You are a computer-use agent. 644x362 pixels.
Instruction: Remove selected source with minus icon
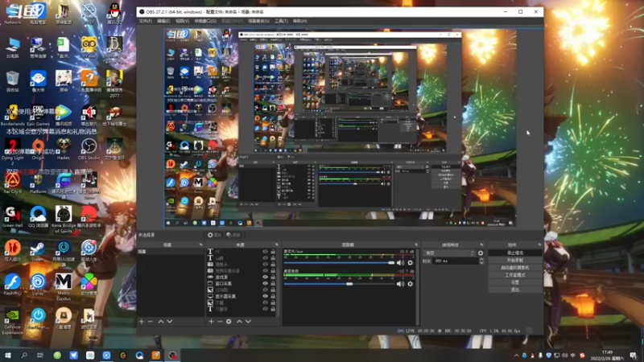[220, 321]
